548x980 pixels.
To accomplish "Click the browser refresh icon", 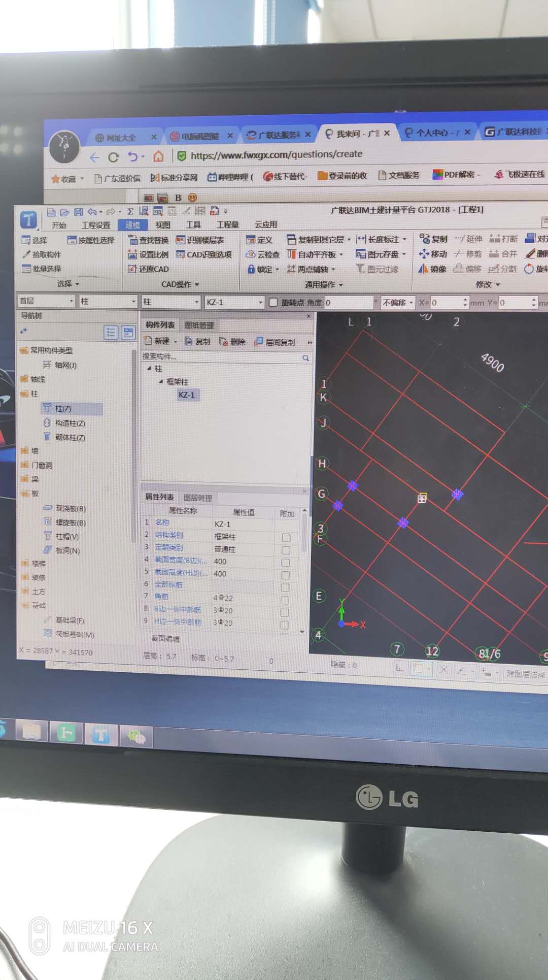I will [113, 157].
